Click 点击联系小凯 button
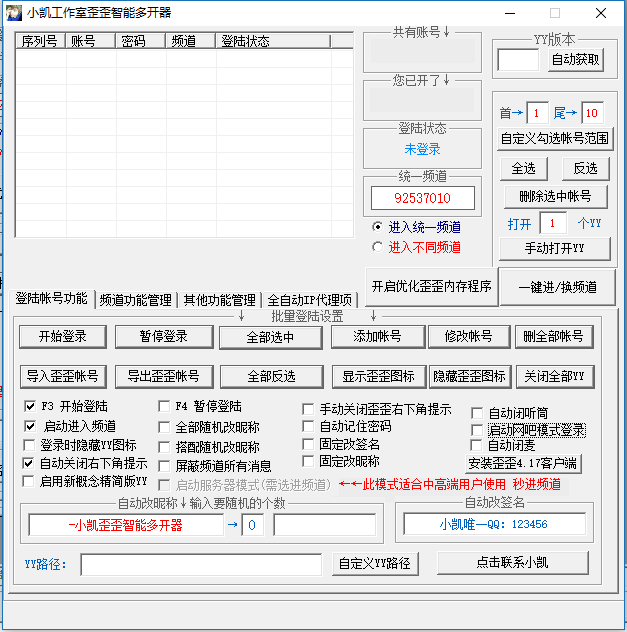627x632 pixels. click(513, 563)
